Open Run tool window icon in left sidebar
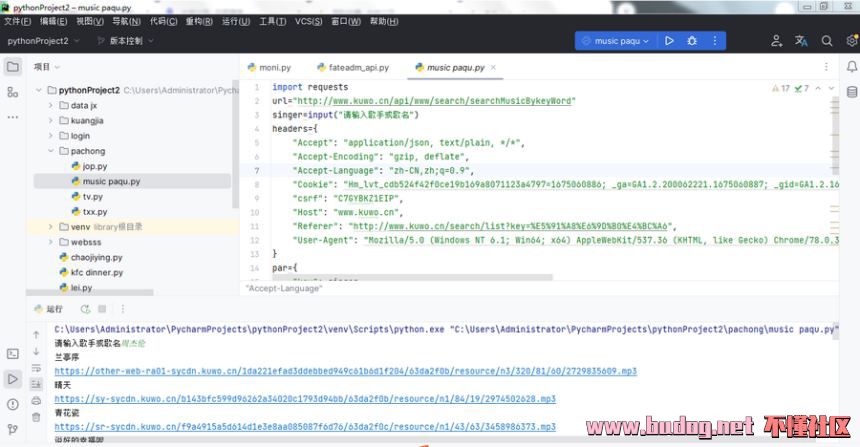The image size is (860, 447). [x=13, y=379]
